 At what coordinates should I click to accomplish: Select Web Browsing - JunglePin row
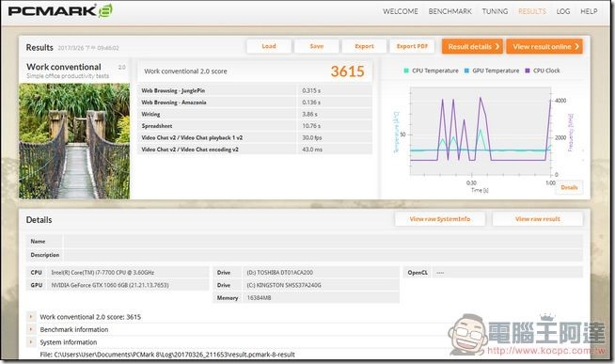[x=255, y=90]
